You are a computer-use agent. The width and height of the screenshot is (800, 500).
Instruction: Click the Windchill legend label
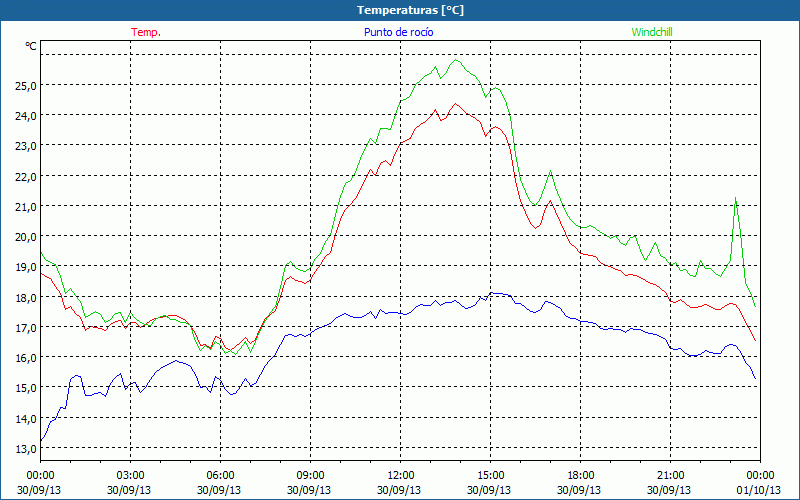tap(652, 32)
